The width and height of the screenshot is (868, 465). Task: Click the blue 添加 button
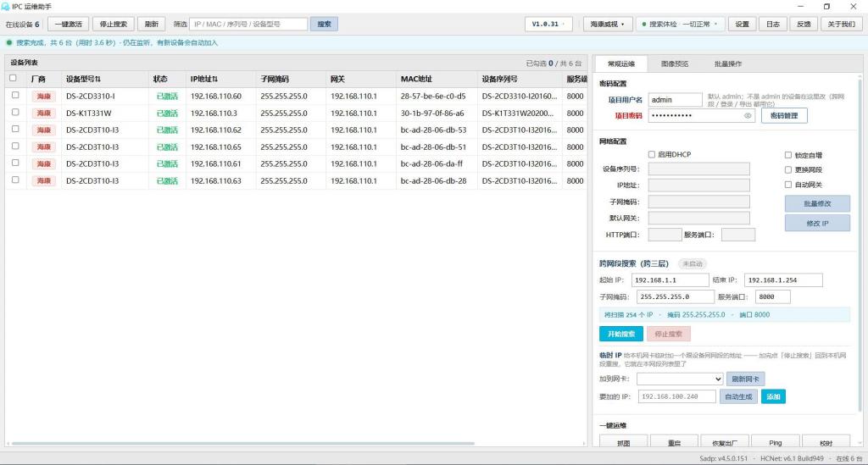click(x=773, y=396)
